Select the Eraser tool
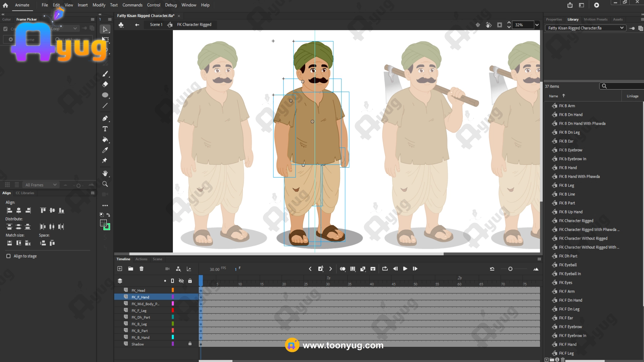The width and height of the screenshot is (644, 362). (x=105, y=84)
